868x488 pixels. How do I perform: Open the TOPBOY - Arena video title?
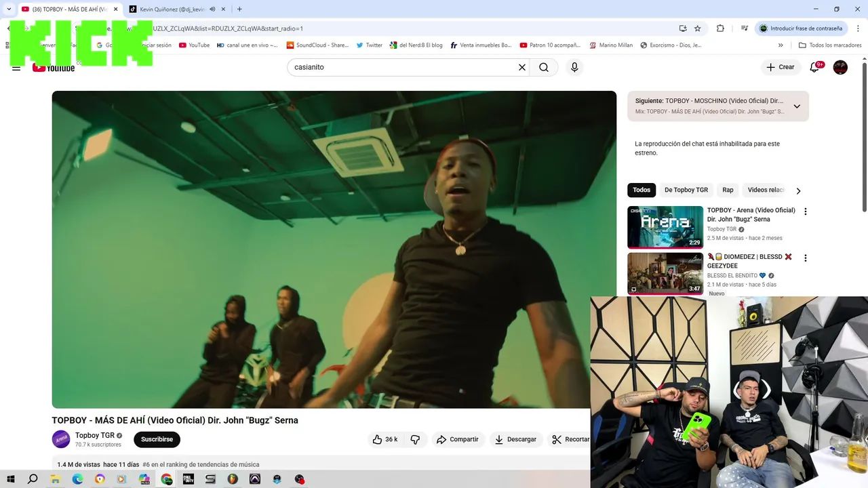[x=751, y=215]
